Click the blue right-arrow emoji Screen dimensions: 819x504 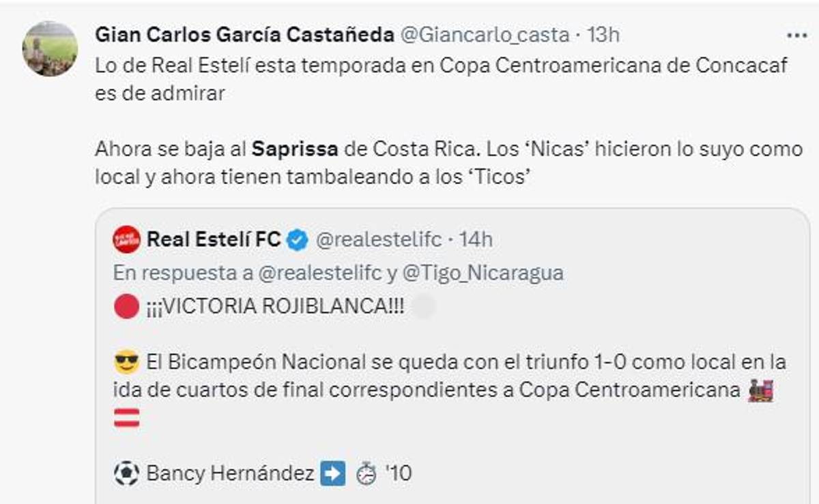pyautogui.click(x=332, y=473)
